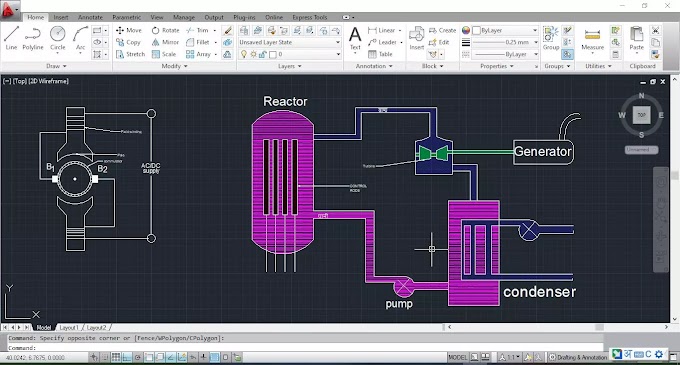This screenshot has height=365, width=680.
Task: Expand the Draw panel
Action: pos(56,66)
